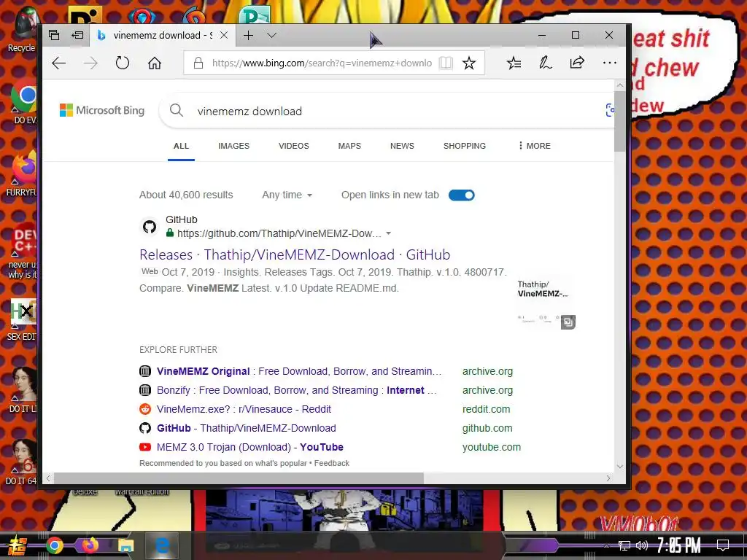Click the address bar lock icon
Image resolution: width=747 pixels, height=560 pixels.
(198, 63)
